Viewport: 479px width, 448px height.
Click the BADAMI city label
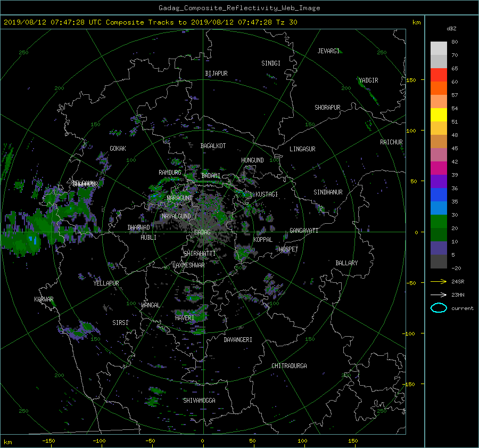point(211,176)
